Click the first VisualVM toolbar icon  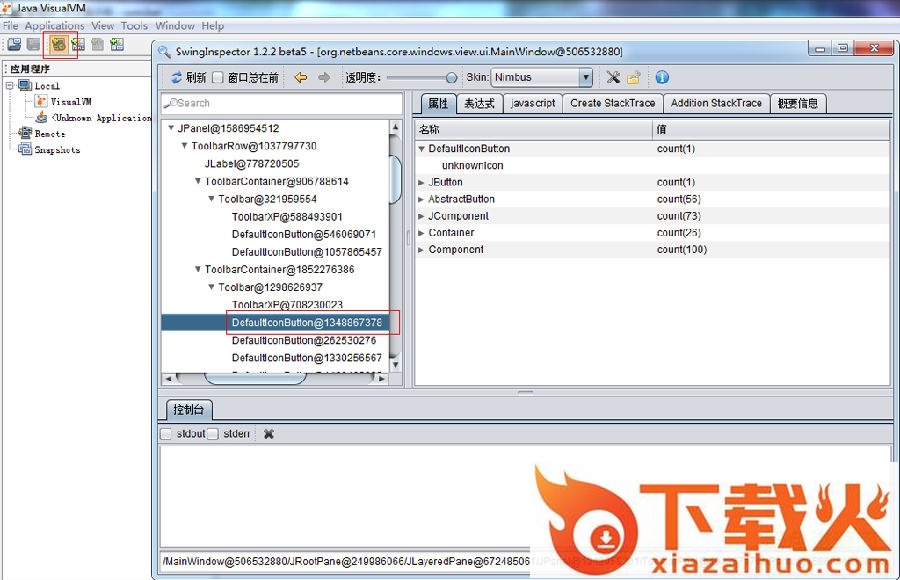pyautogui.click(x=14, y=44)
